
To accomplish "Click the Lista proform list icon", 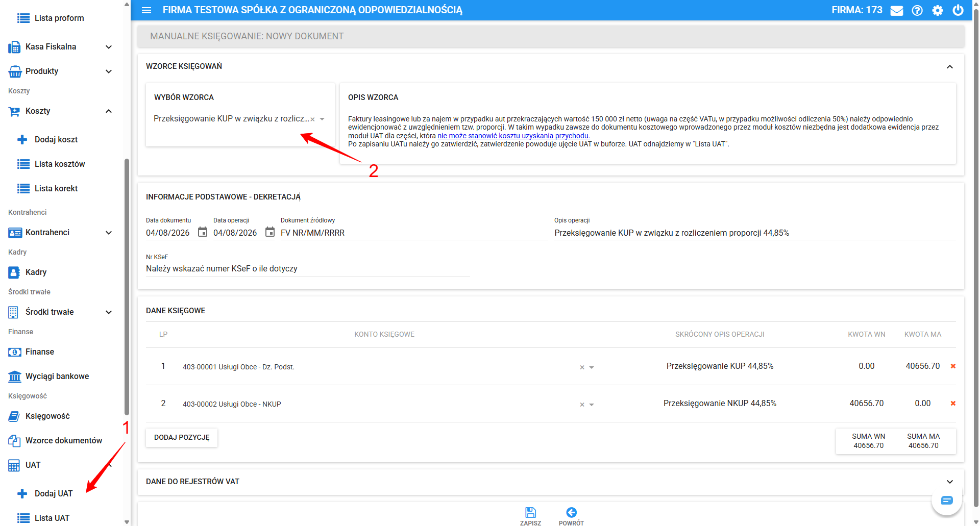I will click(x=23, y=18).
